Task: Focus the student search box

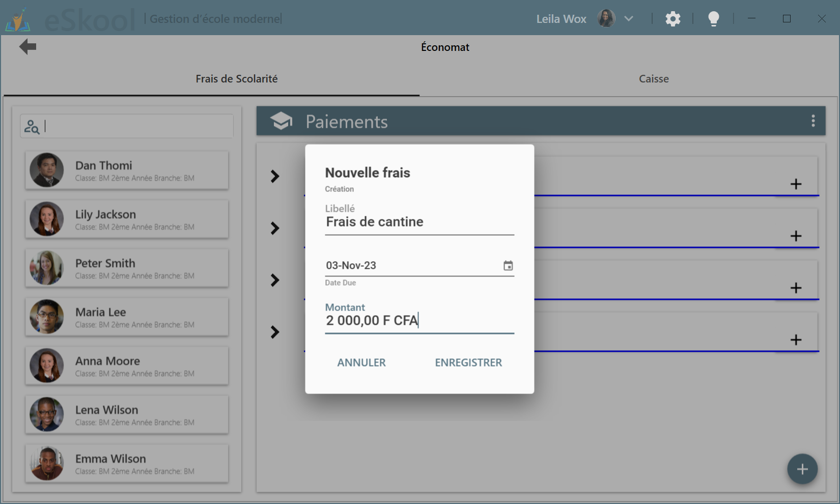Action: pyautogui.click(x=135, y=126)
